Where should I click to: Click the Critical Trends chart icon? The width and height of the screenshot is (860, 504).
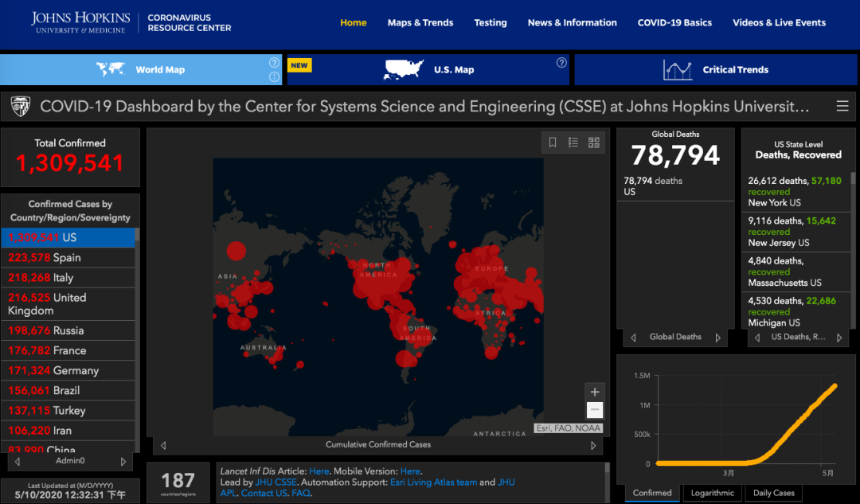(x=678, y=69)
